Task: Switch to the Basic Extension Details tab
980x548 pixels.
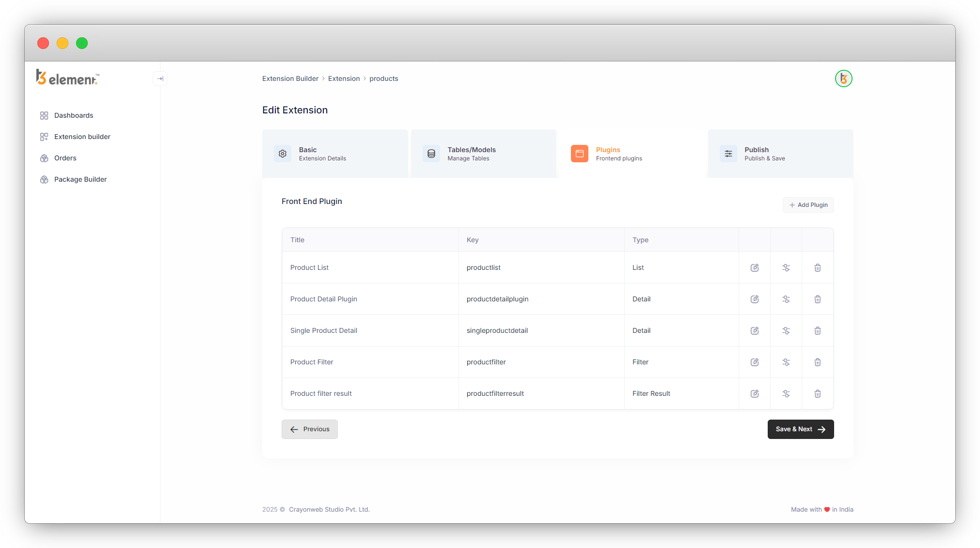Action: pos(335,154)
